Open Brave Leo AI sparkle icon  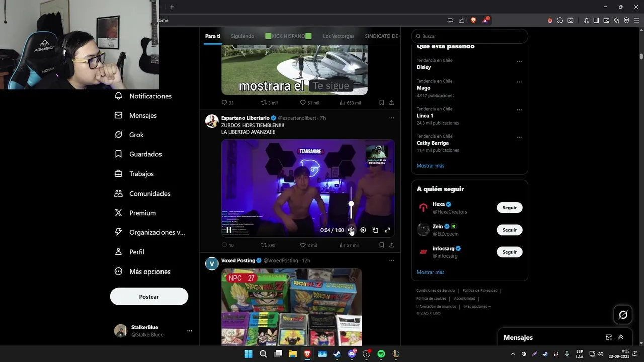[x=616, y=20]
